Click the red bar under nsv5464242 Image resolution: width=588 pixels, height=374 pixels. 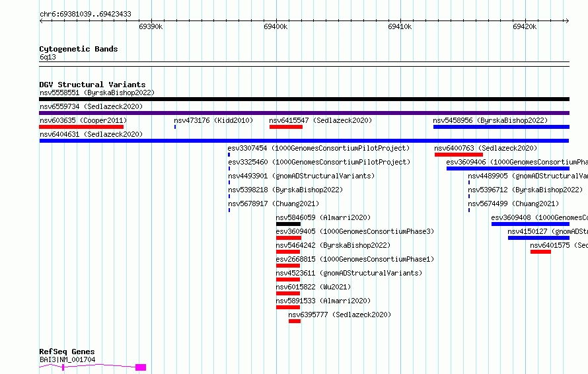pos(288,252)
